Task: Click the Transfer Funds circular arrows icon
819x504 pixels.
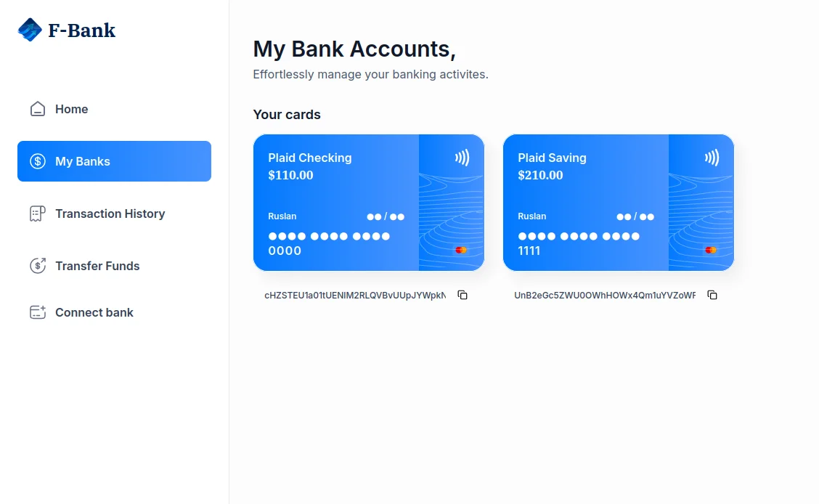Action: [37, 266]
